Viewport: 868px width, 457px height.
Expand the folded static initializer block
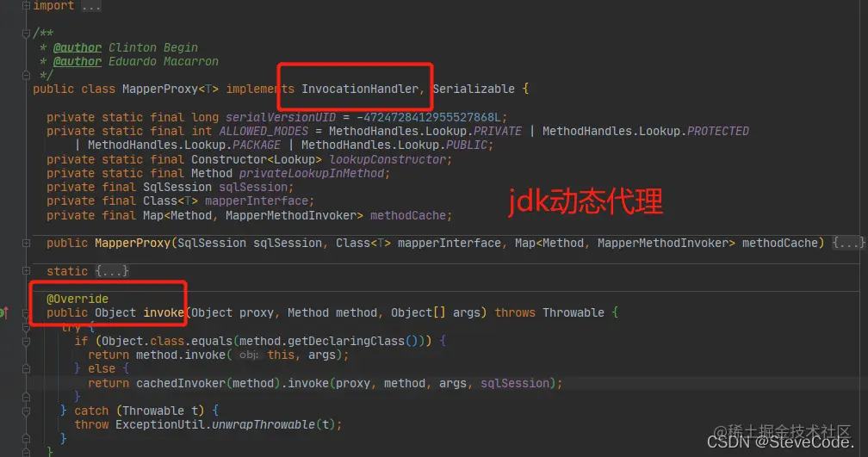pyautogui.click(x=26, y=271)
